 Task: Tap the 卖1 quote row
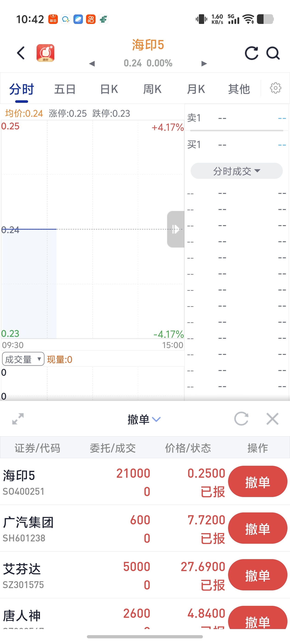tap(237, 118)
